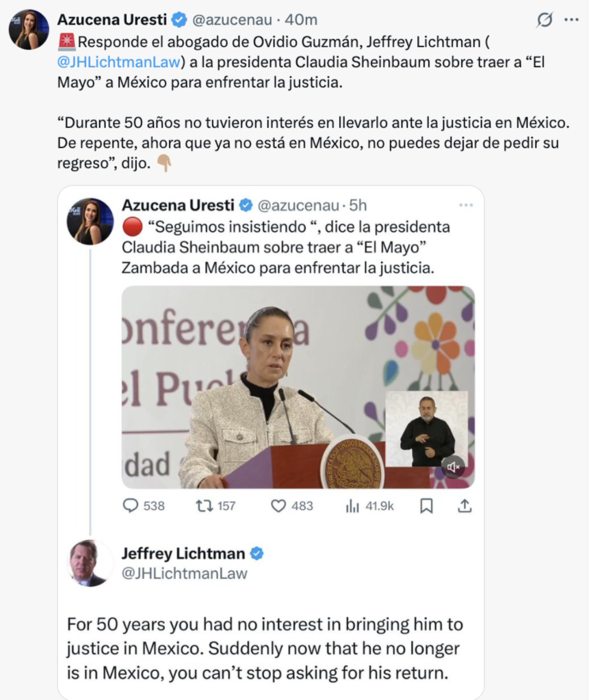Click the Grok slash icon on main tweet
Image resolution: width=589 pixels, height=700 pixels.
click(x=545, y=20)
